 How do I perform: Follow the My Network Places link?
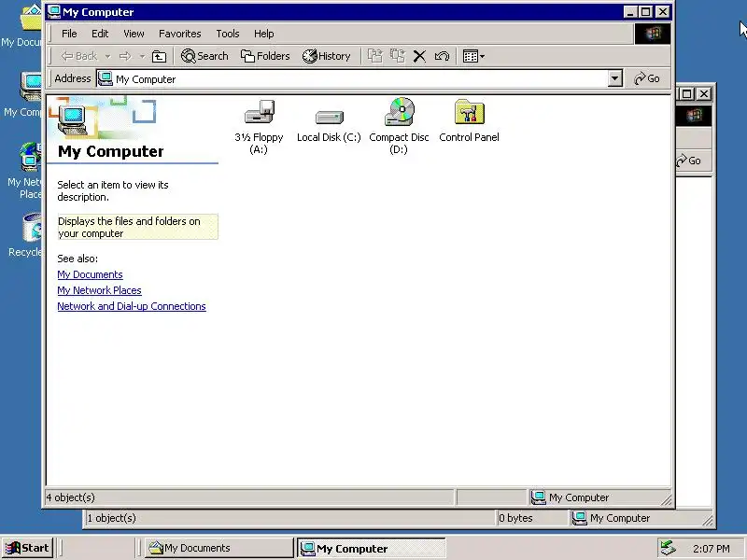99,290
